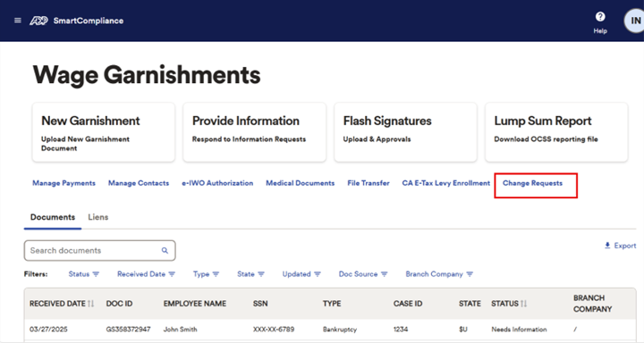The height and width of the screenshot is (343, 644).
Task: Switch to the Liens tab
Action: tap(98, 217)
